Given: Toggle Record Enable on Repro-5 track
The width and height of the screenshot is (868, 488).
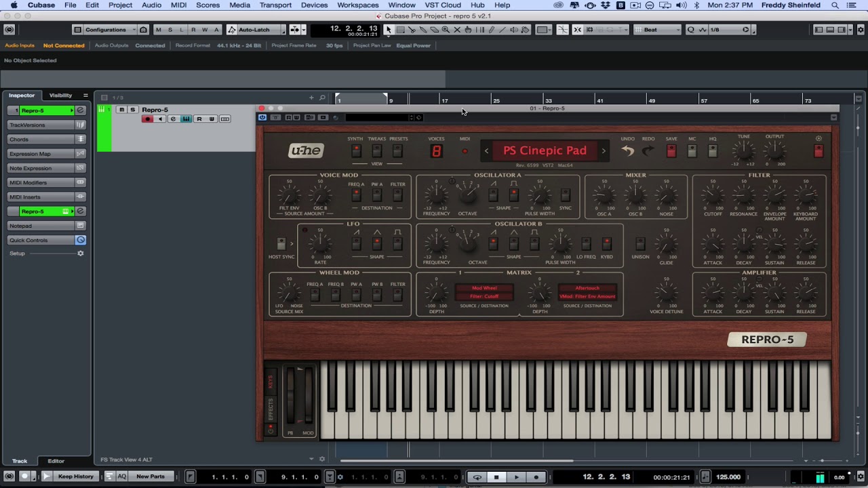Looking at the screenshot, I should (147, 119).
